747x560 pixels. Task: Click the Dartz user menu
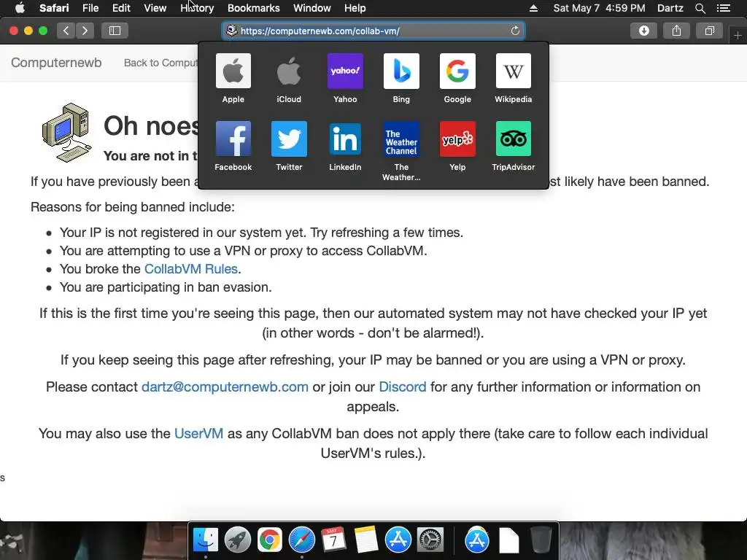coord(670,8)
